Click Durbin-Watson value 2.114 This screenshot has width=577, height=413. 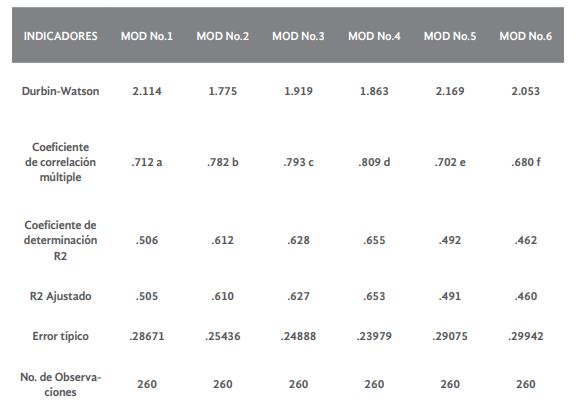[147, 91]
